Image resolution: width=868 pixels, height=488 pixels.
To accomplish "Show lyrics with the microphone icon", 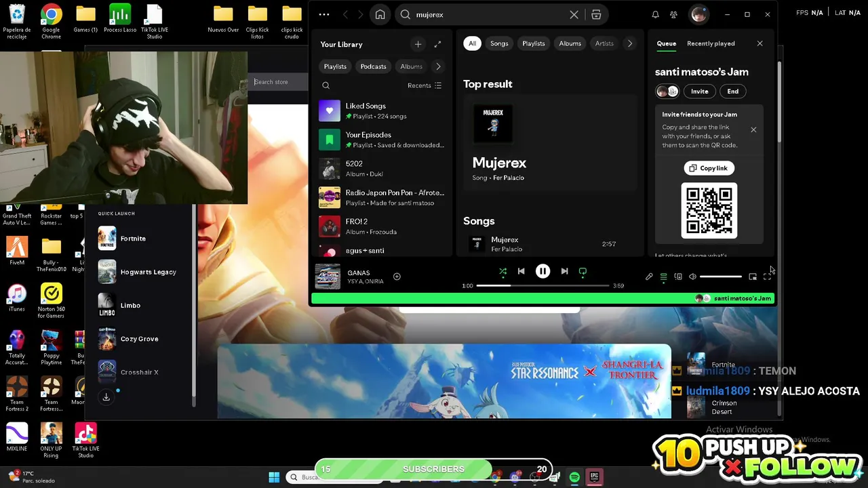I will coord(649,277).
